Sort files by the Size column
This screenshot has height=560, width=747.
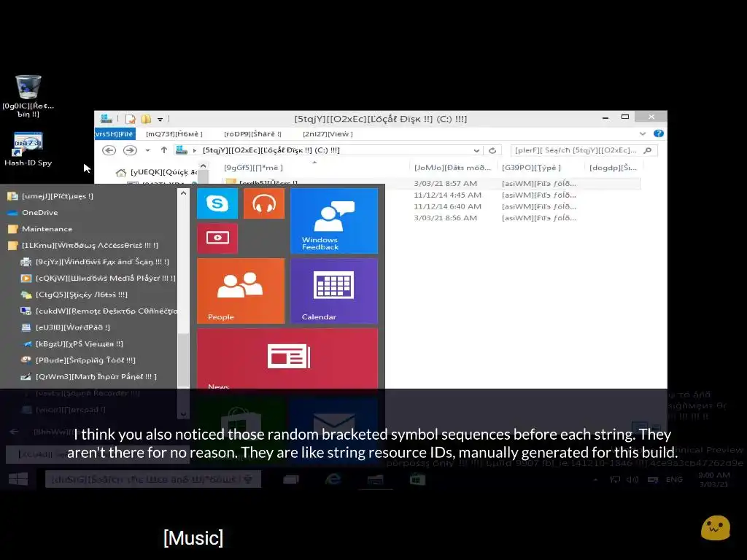click(x=613, y=168)
